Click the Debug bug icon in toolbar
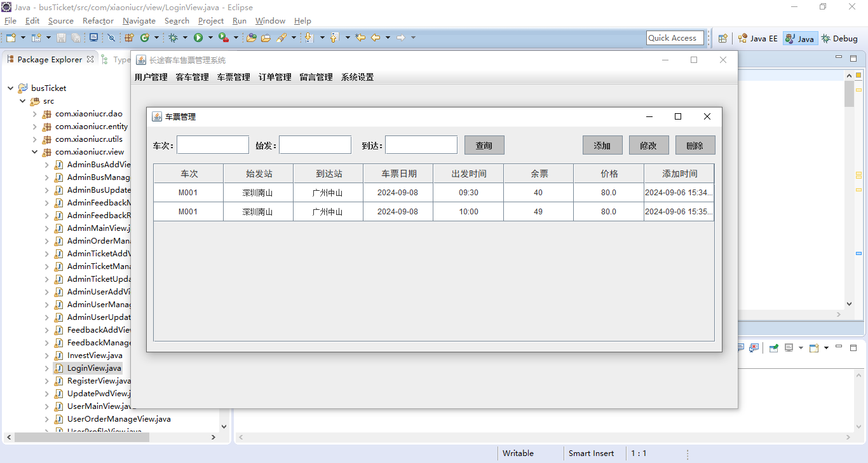This screenshot has width=868, height=463. pyautogui.click(x=173, y=38)
